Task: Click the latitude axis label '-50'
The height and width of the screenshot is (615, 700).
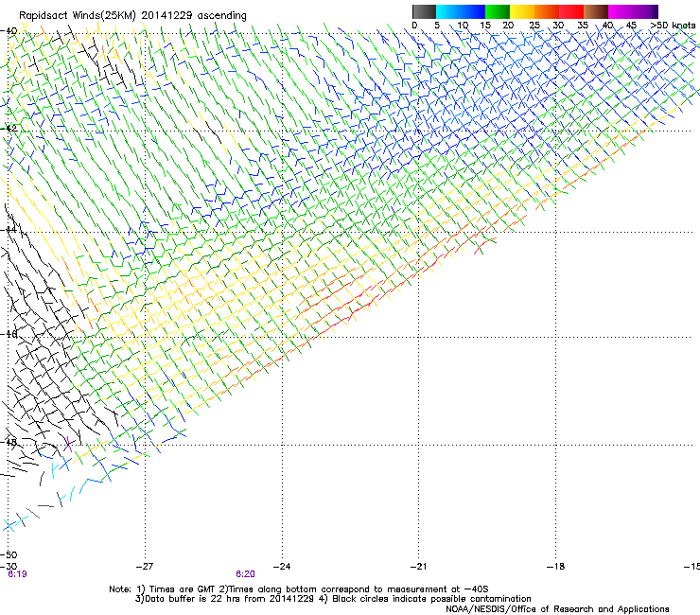Action: pos(9,555)
